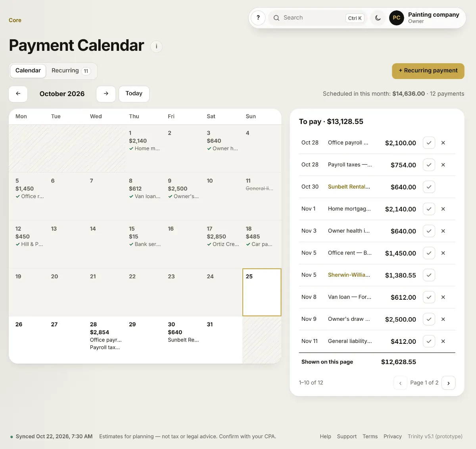Mark Home mortgage $2,140.00 as paid

coord(429,209)
